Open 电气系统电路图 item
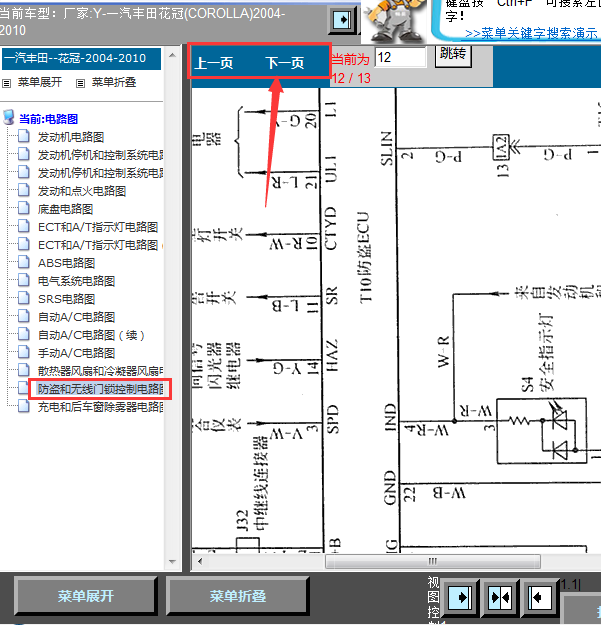This screenshot has height=625, width=601. (77, 281)
